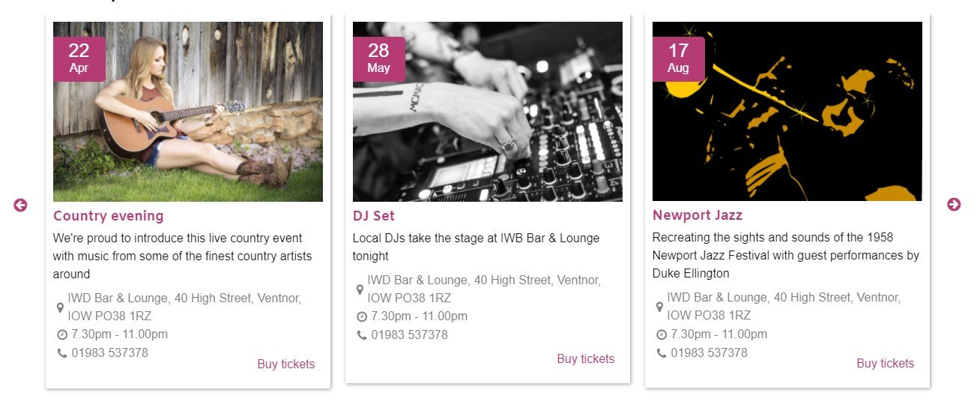The width and height of the screenshot is (980, 405).
Task: Open the Country evening event title
Action: [108, 216]
